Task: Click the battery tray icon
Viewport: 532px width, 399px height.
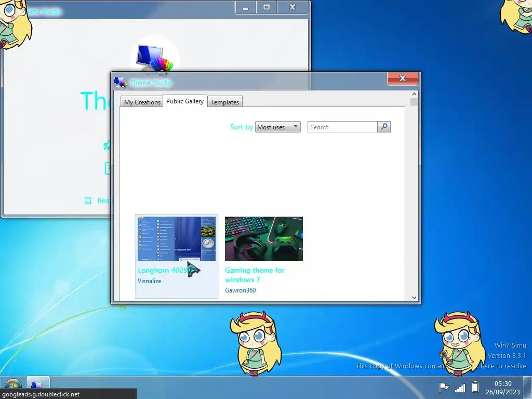Action: (x=475, y=387)
